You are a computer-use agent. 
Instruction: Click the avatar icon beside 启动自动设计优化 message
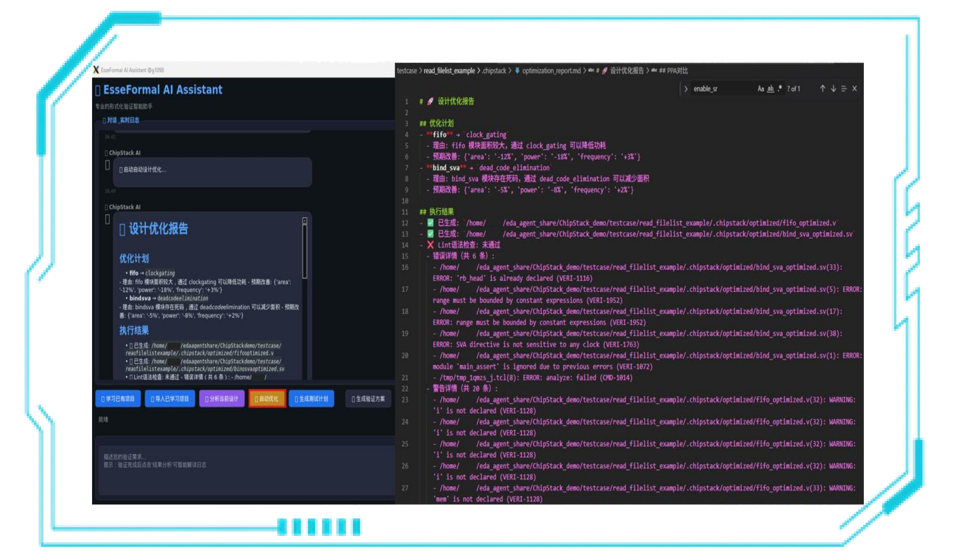pyautogui.click(x=108, y=165)
